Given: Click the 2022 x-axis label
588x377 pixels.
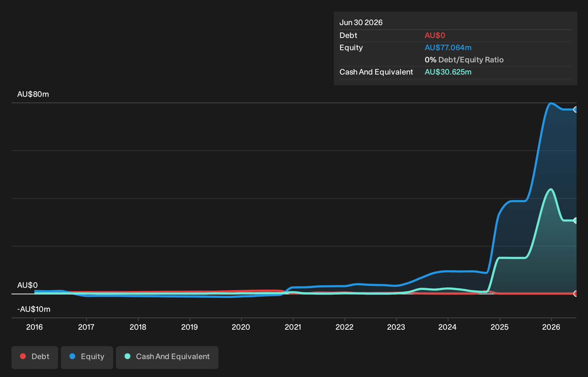Looking at the screenshot, I should pyautogui.click(x=344, y=327).
